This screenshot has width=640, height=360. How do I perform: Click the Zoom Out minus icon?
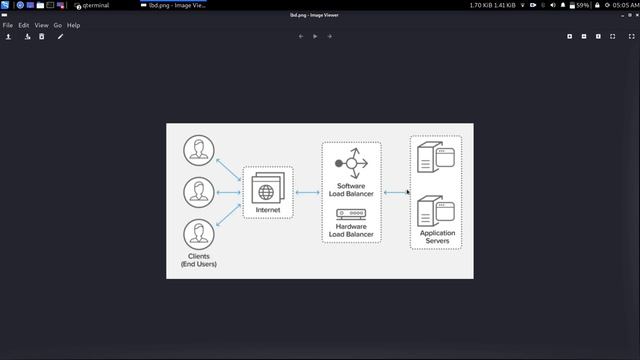(x=584, y=36)
